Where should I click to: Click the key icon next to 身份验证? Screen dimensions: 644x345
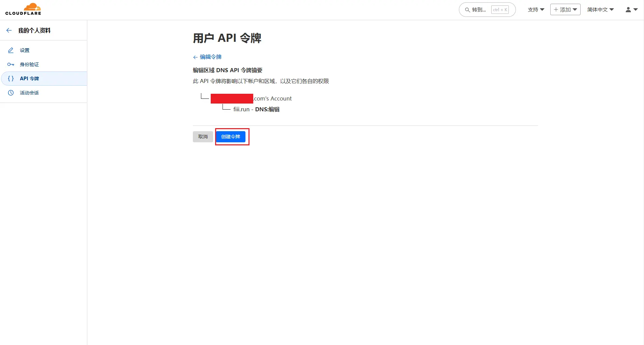point(11,64)
